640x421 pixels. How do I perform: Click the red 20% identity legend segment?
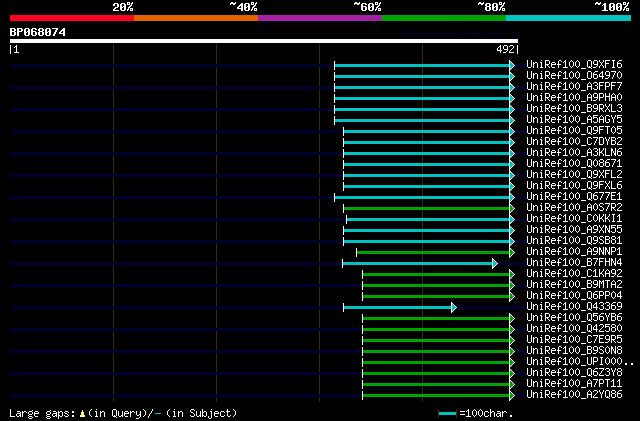[x=72, y=18]
